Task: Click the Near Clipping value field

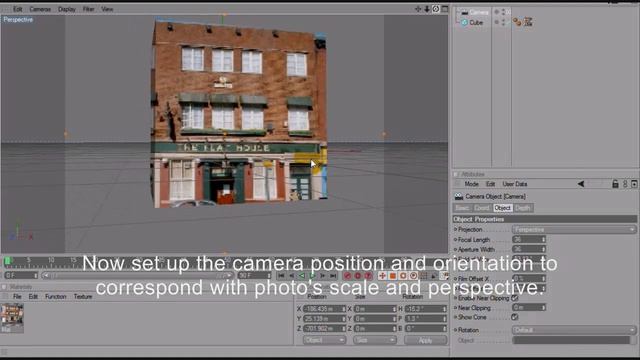Action: (x=529, y=307)
